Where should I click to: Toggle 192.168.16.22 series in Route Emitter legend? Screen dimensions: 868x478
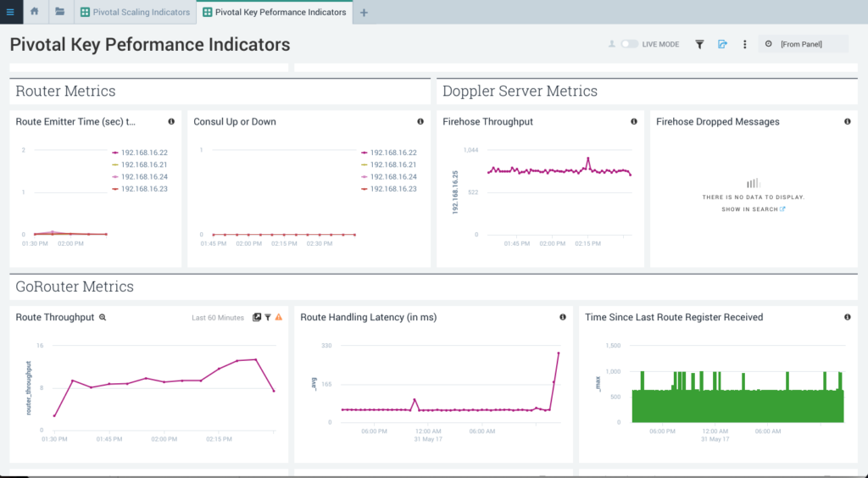pos(140,153)
